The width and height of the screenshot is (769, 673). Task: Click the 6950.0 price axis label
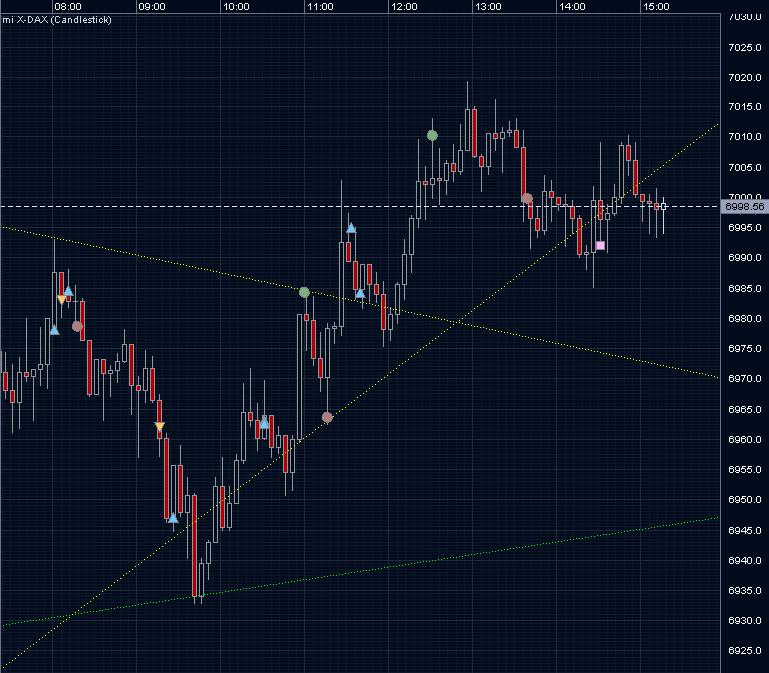[745, 499]
